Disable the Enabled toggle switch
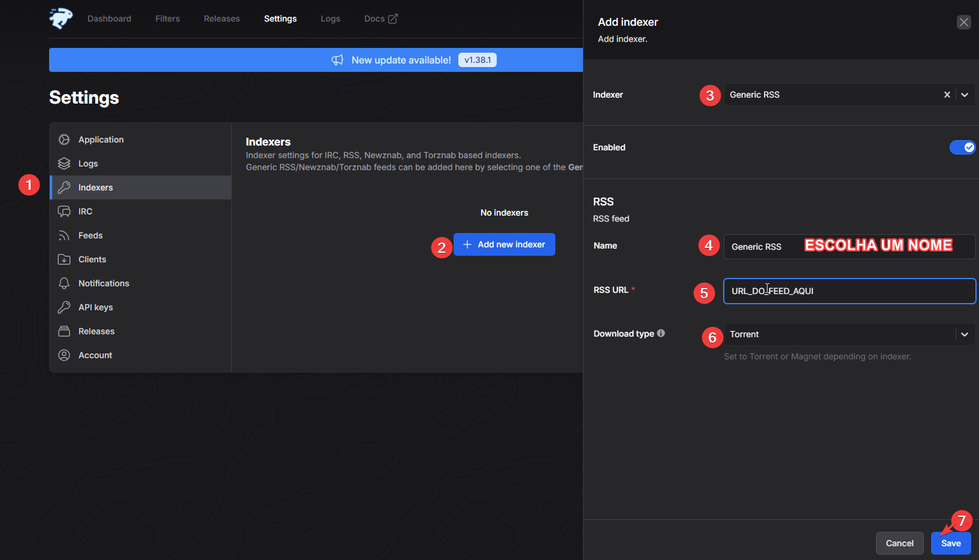Image resolution: width=979 pixels, height=560 pixels. click(962, 147)
